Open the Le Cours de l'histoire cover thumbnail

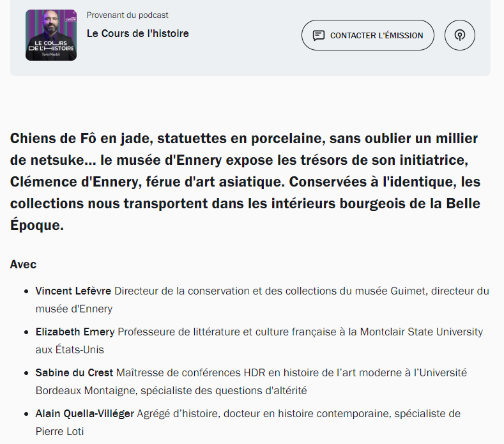coord(51,35)
